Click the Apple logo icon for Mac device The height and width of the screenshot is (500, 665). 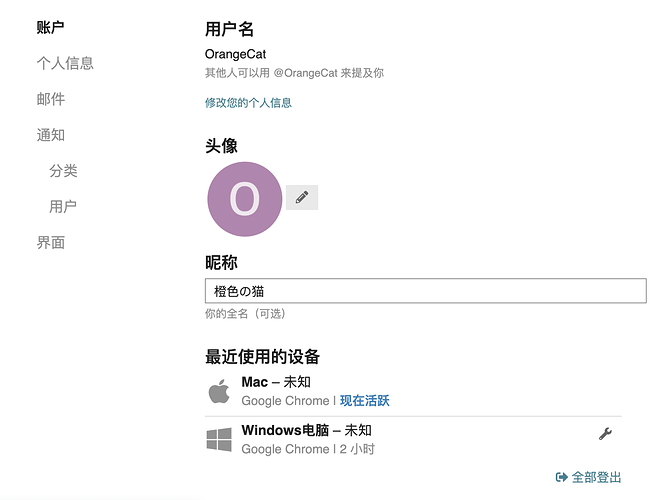coord(219,391)
